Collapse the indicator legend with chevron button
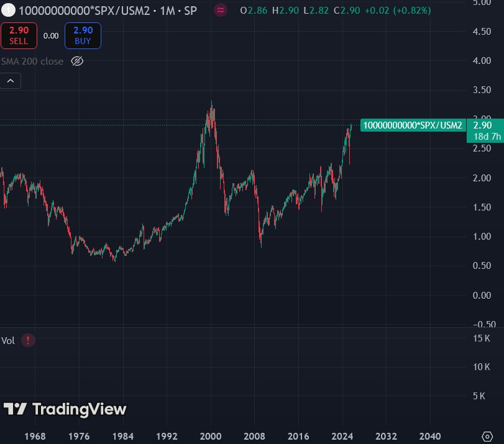Viewport: 504px width, 444px height. tap(11, 81)
